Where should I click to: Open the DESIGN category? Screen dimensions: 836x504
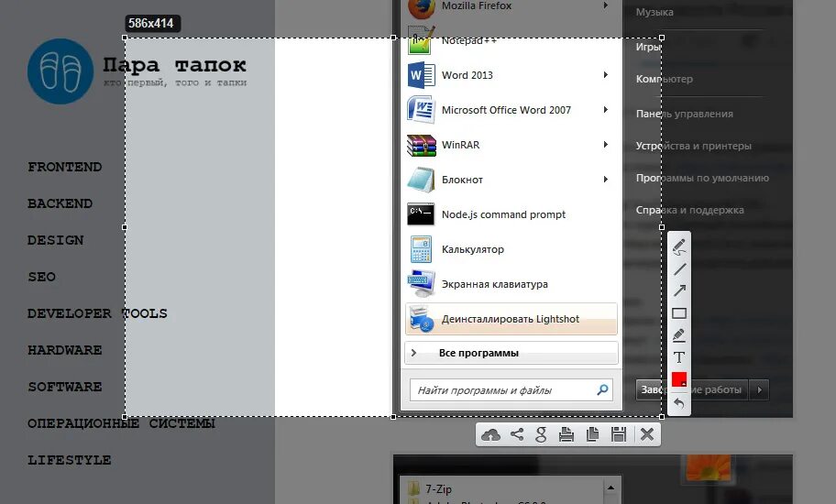[55, 240]
